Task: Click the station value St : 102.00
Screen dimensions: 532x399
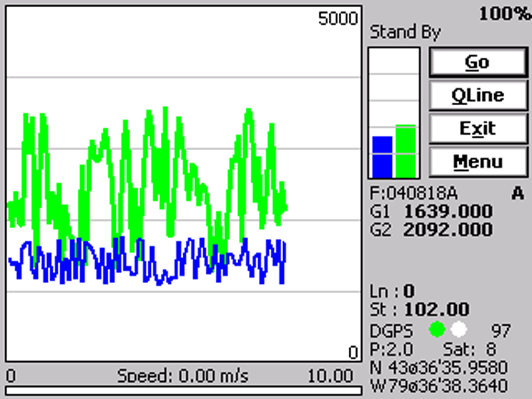Action: click(420, 309)
